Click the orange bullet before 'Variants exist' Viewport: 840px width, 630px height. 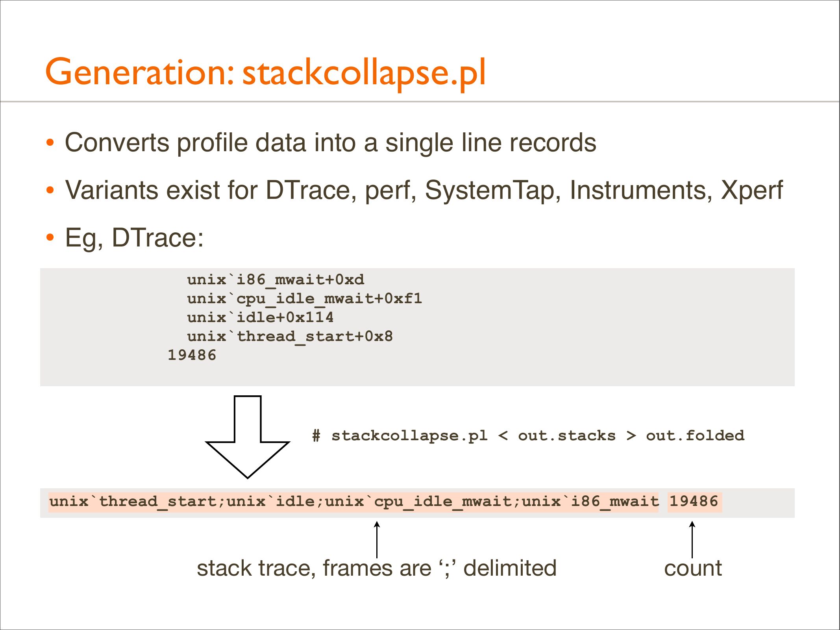pos(50,191)
